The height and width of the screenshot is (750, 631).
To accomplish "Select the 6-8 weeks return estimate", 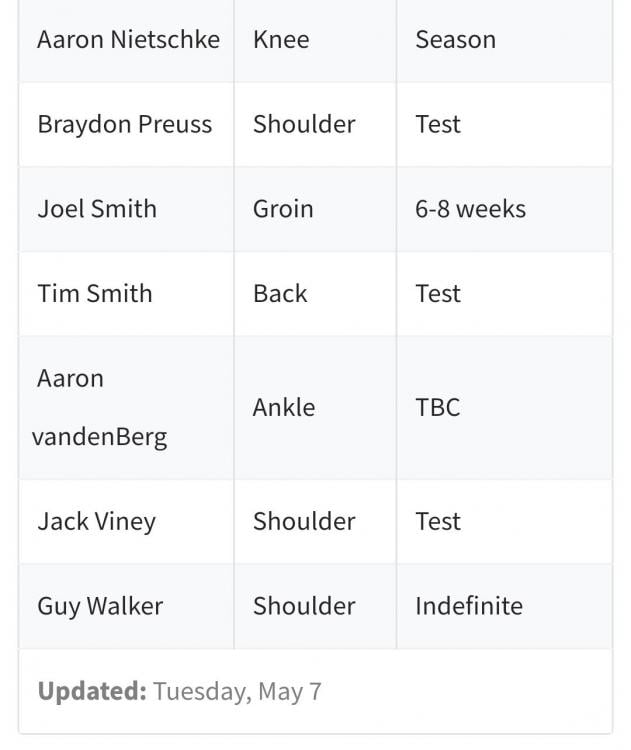I will click(x=470, y=209).
